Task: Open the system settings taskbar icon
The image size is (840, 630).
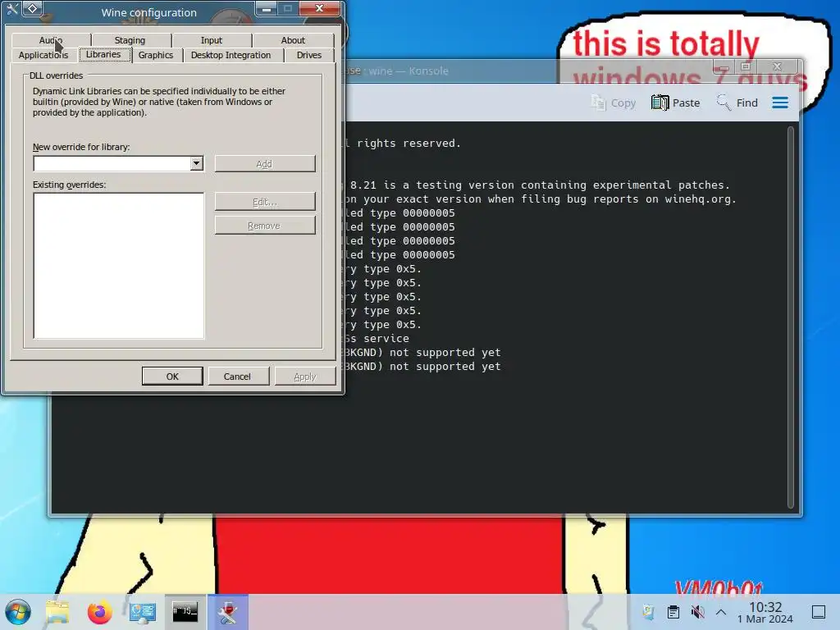Action: (142, 612)
